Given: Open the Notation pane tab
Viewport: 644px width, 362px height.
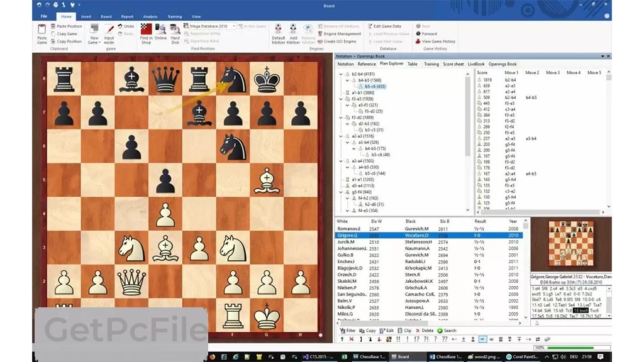Looking at the screenshot, I should [345, 64].
